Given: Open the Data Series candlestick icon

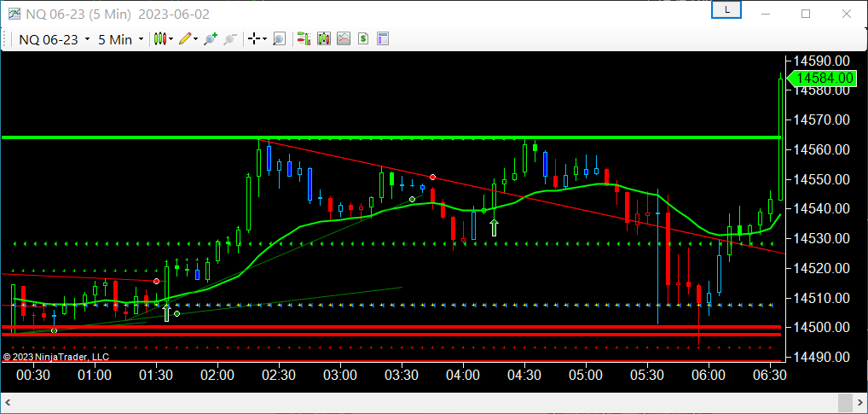Looking at the screenshot, I should click(x=324, y=38).
